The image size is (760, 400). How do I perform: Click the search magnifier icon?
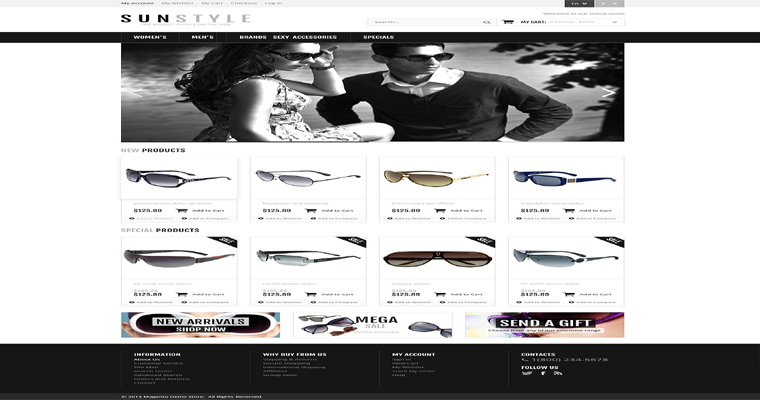[x=487, y=21]
